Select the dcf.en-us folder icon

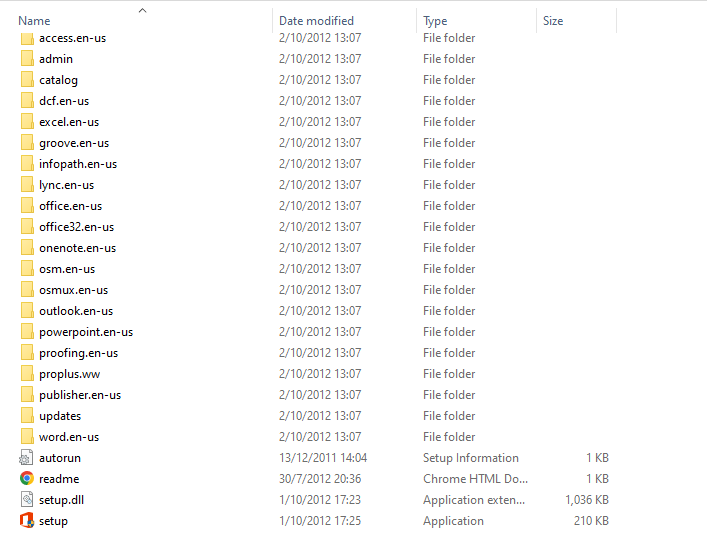[x=27, y=101]
